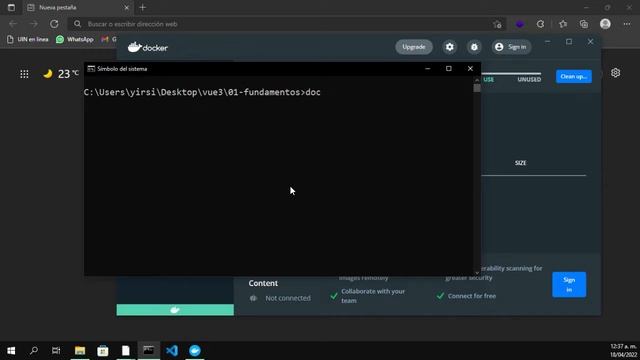Open WhatsApp bookmark
Image resolution: width=640 pixels, height=360 pixels.
[75, 39]
